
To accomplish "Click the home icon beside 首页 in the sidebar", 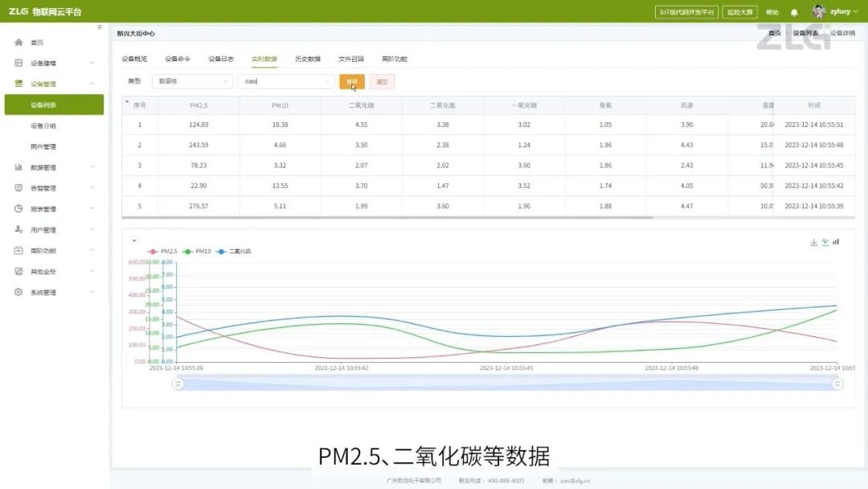I will (18, 42).
